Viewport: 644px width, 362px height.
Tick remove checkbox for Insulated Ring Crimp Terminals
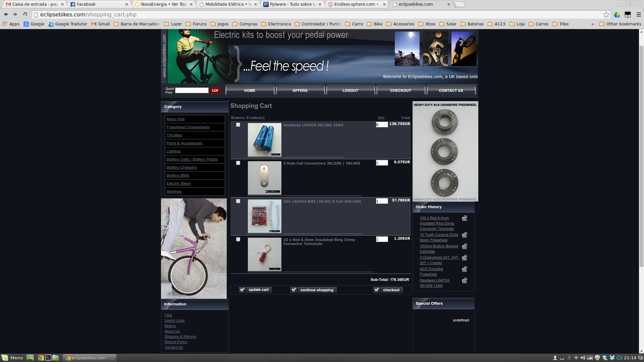click(x=238, y=239)
